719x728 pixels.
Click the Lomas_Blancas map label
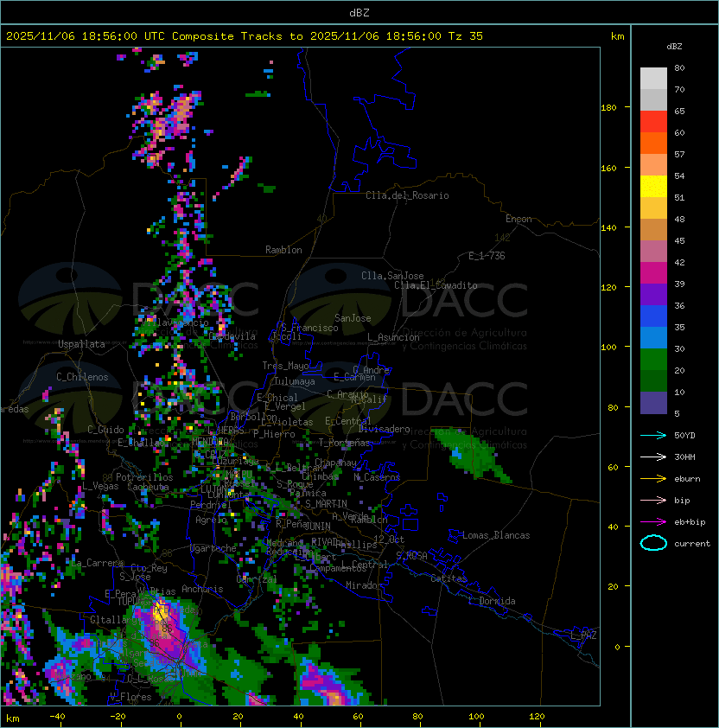pos(496,535)
